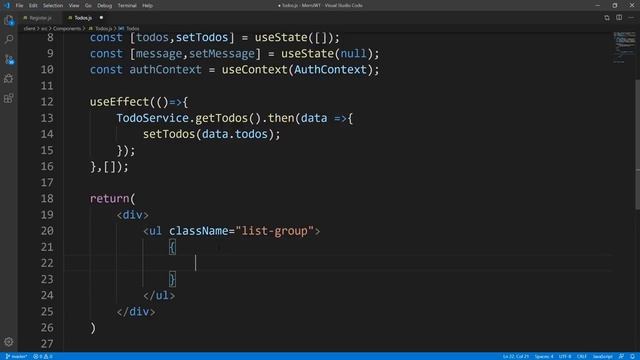
Task: Open the Source Control view
Action: pyautogui.click(x=9, y=59)
